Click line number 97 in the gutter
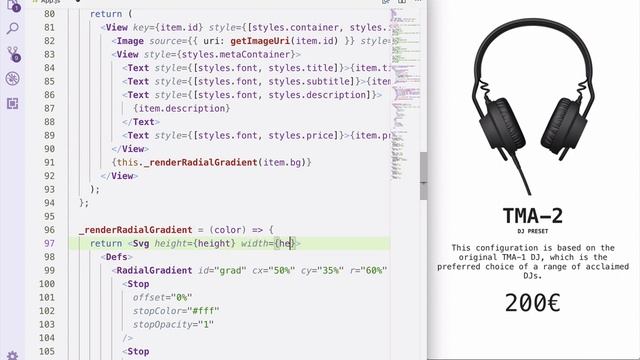This screenshot has width=640, height=360. tap(49, 244)
